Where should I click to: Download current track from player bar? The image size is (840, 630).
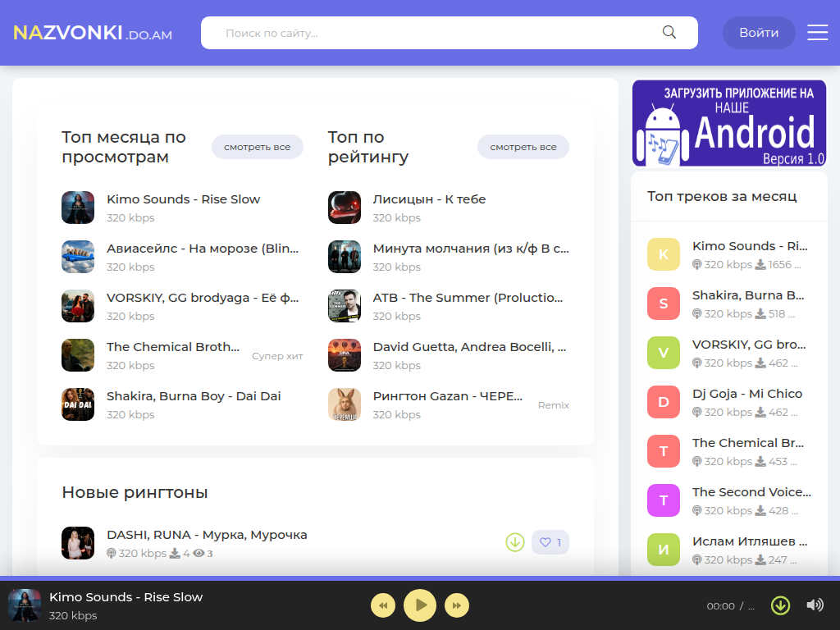tap(780, 605)
